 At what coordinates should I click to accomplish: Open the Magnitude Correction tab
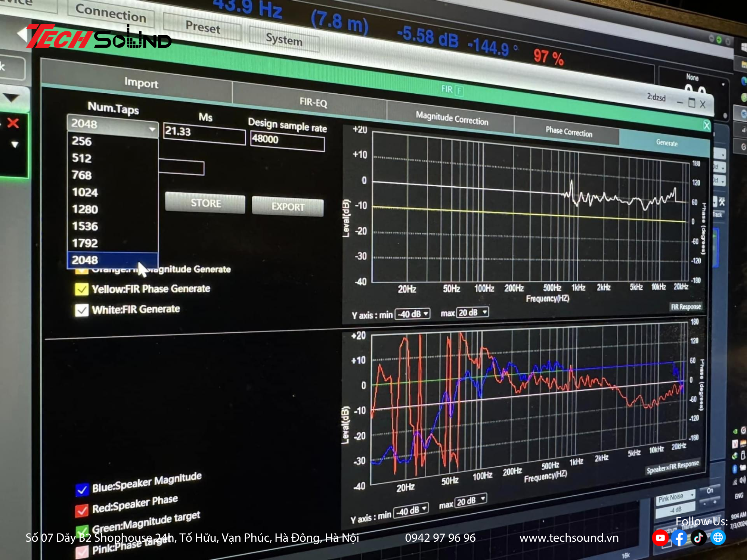(x=452, y=118)
